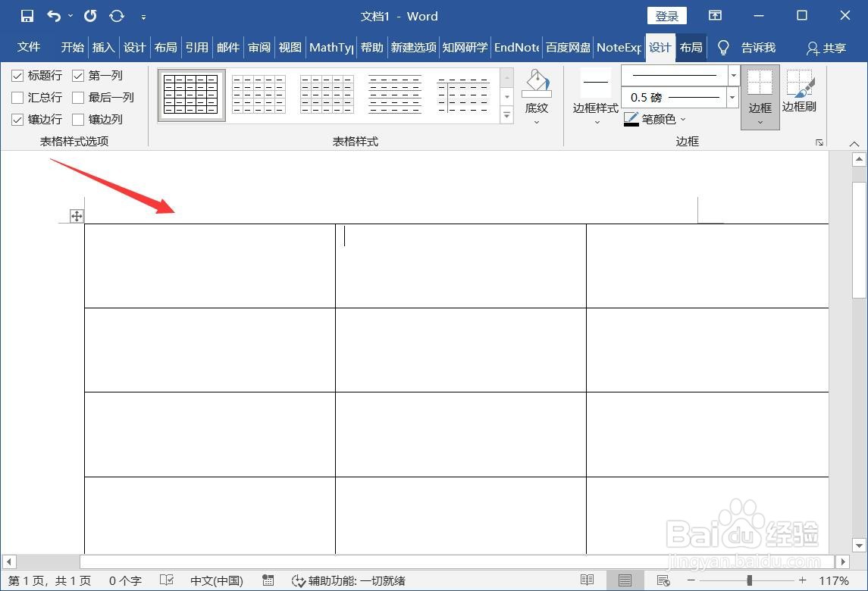This screenshot has height=591, width=868.
Task: Uncheck the 标题行 checkbox
Action: (x=17, y=75)
